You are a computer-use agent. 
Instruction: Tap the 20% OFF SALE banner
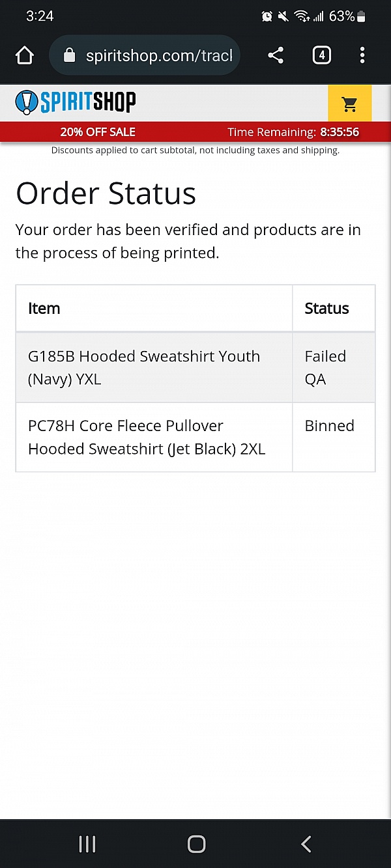click(x=98, y=132)
